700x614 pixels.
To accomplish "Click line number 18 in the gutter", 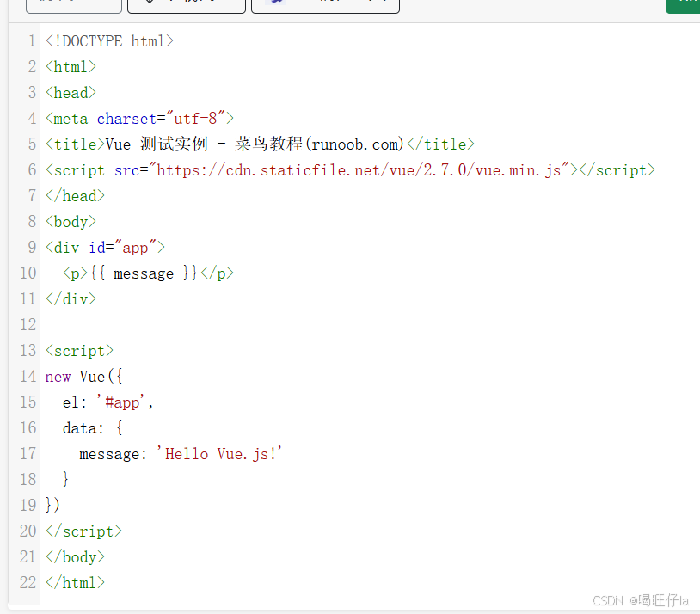I will point(28,480).
